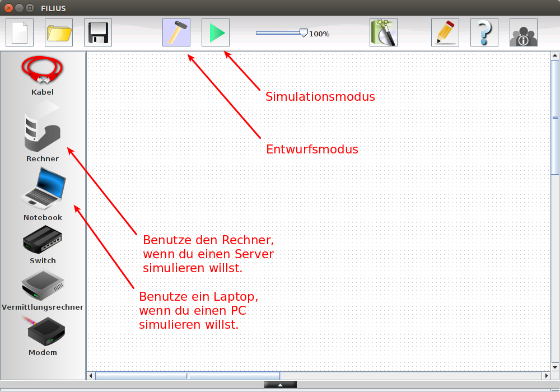Select the pencil documentation tool
Screen dimensions: 560x392
tap(445, 32)
